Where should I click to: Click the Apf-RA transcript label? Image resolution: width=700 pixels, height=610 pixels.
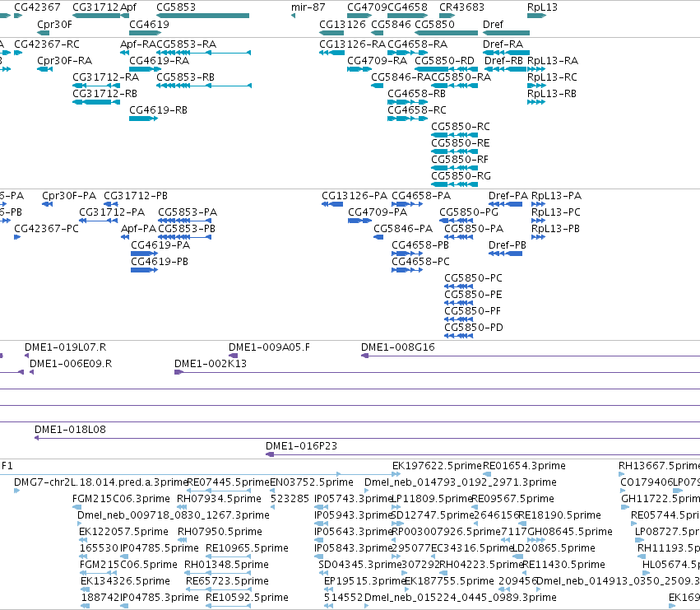tap(138, 44)
